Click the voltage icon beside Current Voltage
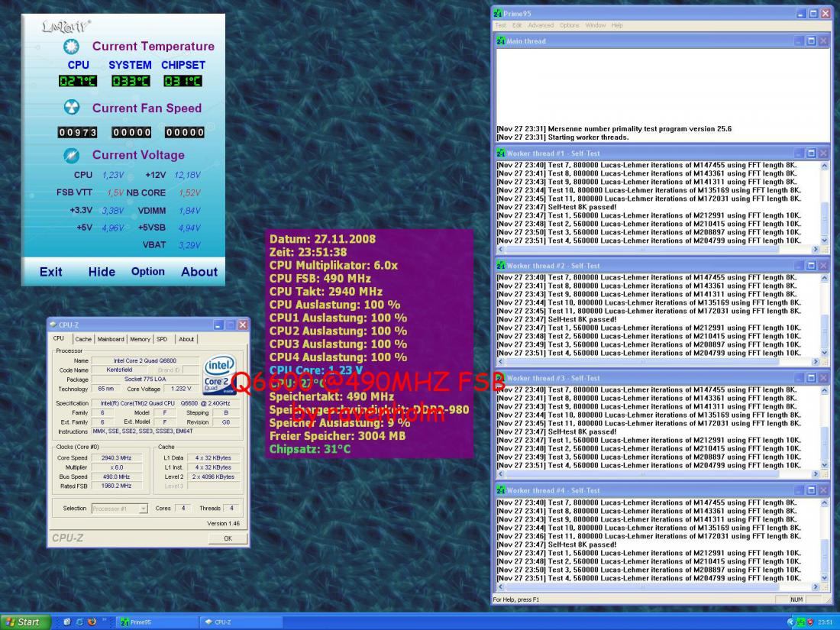840x630 pixels. [x=71, y=155]
